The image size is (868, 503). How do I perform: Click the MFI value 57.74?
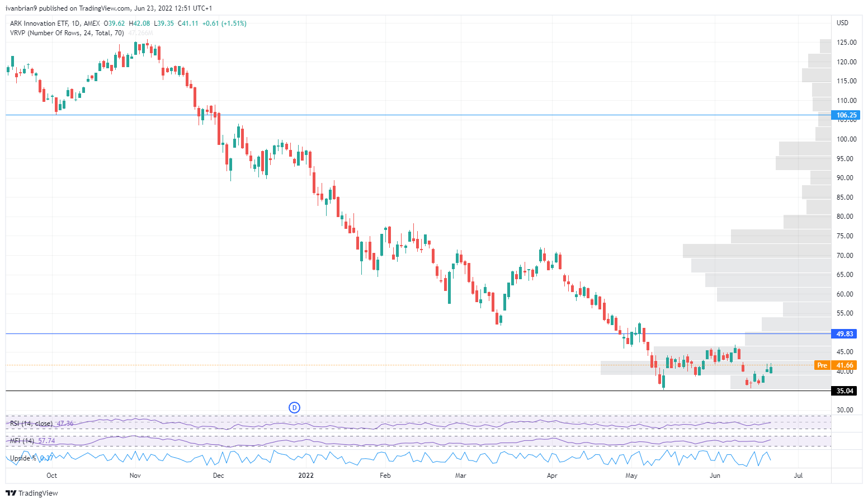pos(46,441)
